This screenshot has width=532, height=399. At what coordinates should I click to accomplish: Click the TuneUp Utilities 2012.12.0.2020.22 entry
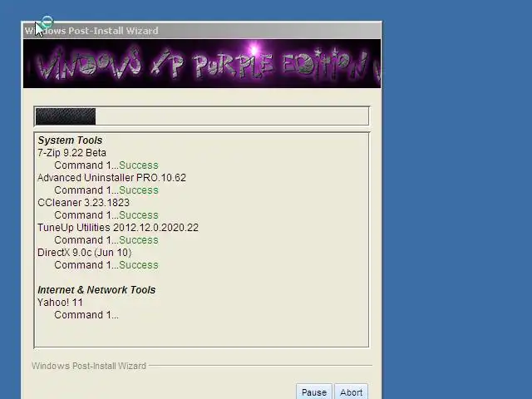tap(118, 227)
